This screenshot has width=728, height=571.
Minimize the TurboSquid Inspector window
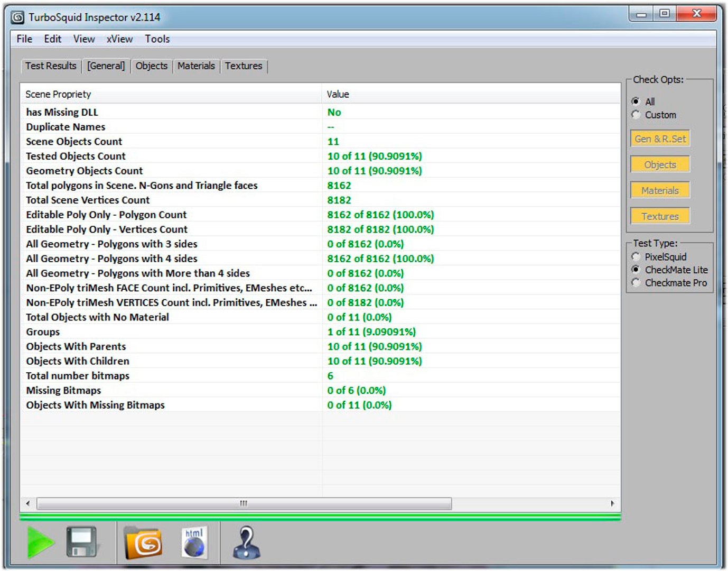point(641,14)
